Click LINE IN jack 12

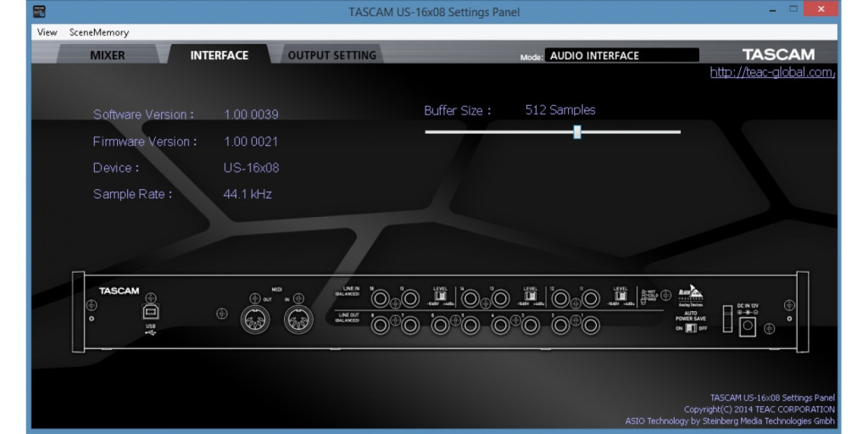(561, 299)
